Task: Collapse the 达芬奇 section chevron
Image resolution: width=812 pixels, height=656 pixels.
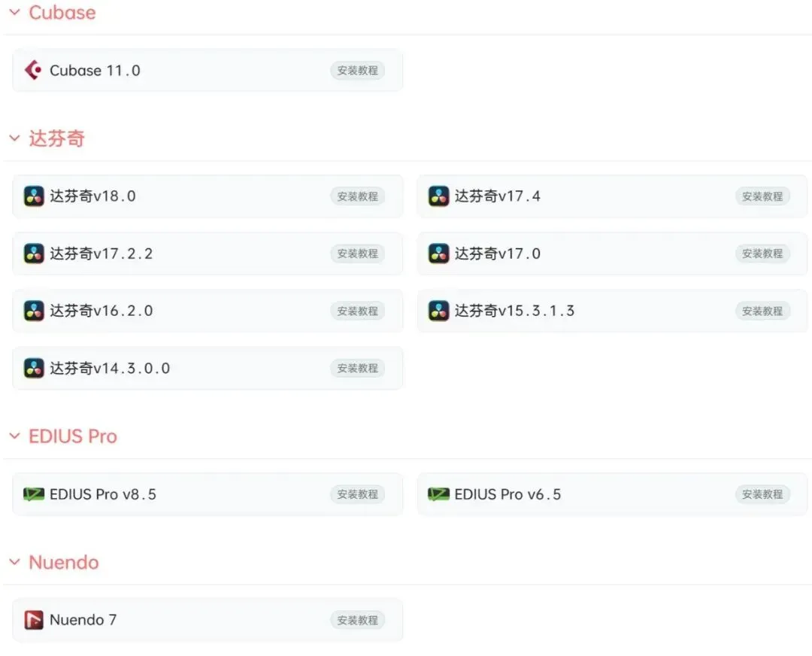Action: (14, 138)
